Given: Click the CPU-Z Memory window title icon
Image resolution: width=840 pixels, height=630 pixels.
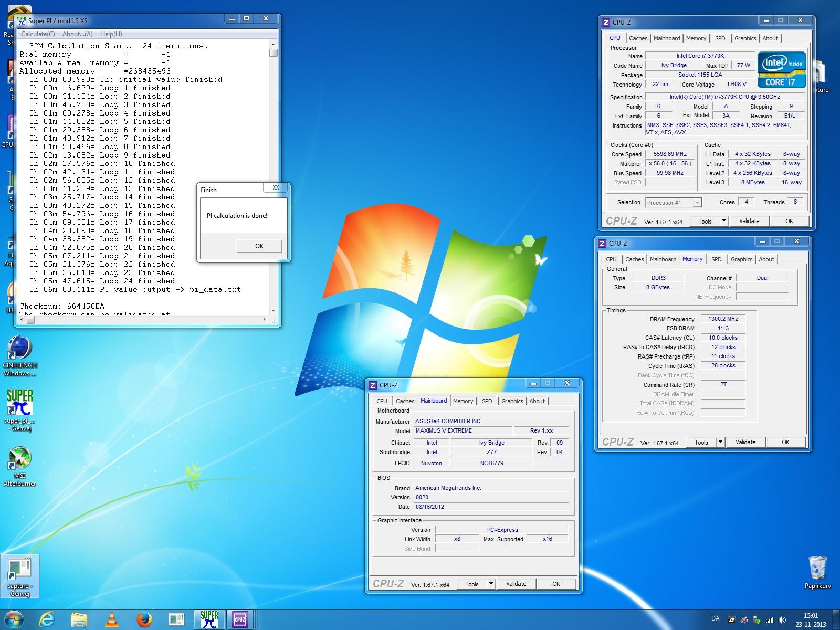Looking at the screenshot, I should click(x=602, y=243).
